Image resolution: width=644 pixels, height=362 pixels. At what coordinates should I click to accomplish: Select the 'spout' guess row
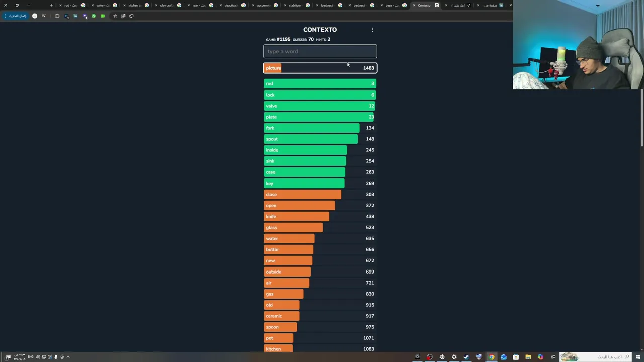coord(320,139)
